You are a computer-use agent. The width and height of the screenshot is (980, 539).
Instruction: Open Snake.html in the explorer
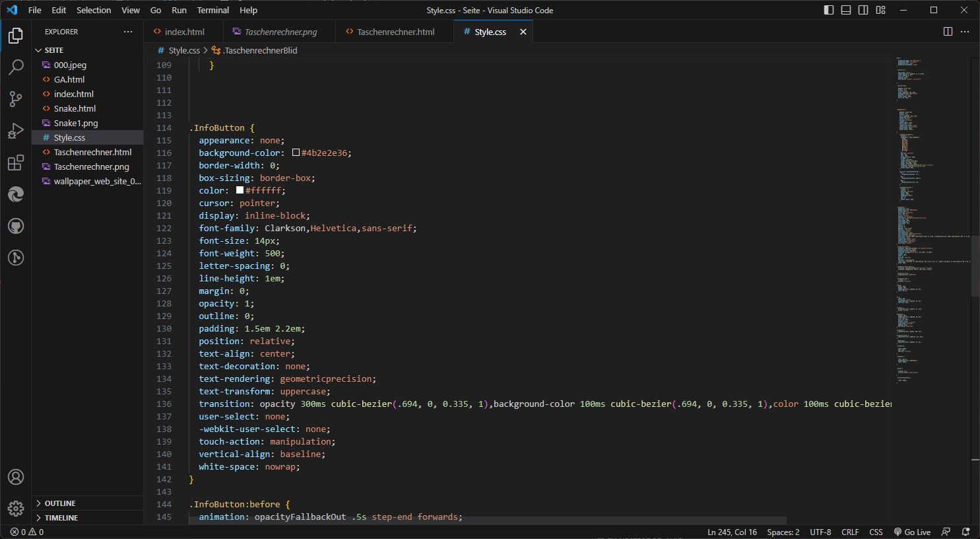tap(75, 108)
